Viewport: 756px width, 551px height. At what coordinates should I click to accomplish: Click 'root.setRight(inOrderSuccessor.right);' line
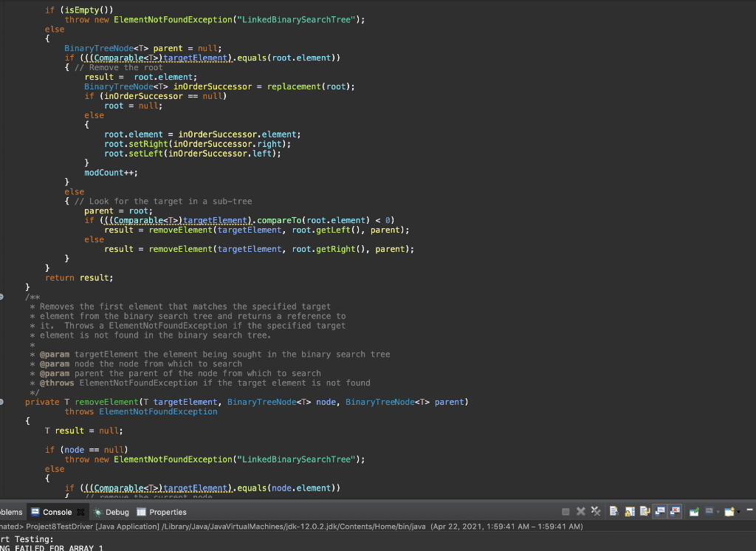click(198, 144)
